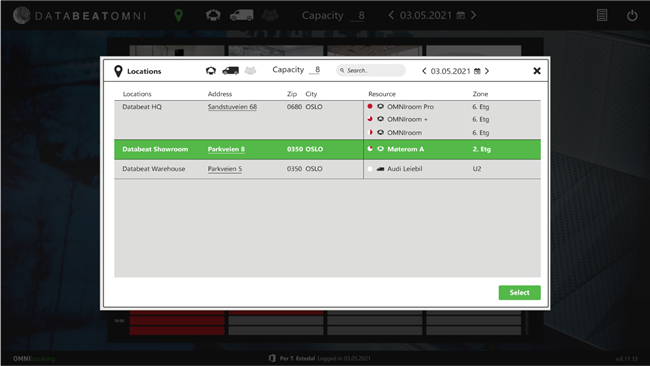Click the Locations pin icon in dialog header
This screenshot has height=366, width=650.
tap(118, 71)
